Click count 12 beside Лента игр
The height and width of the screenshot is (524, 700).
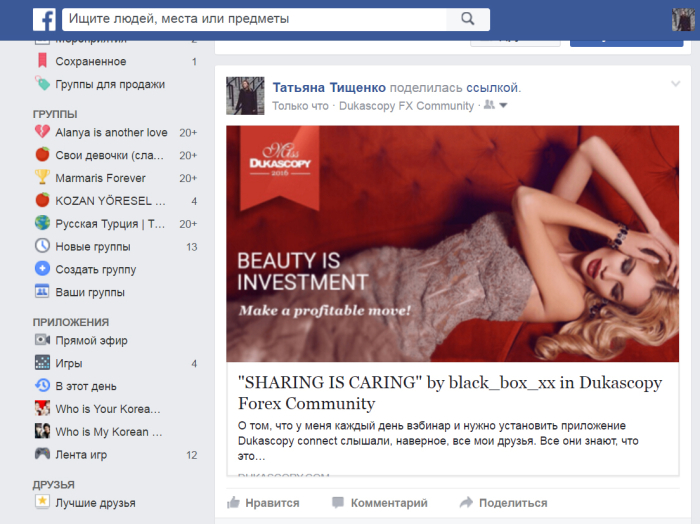point(192,455)
